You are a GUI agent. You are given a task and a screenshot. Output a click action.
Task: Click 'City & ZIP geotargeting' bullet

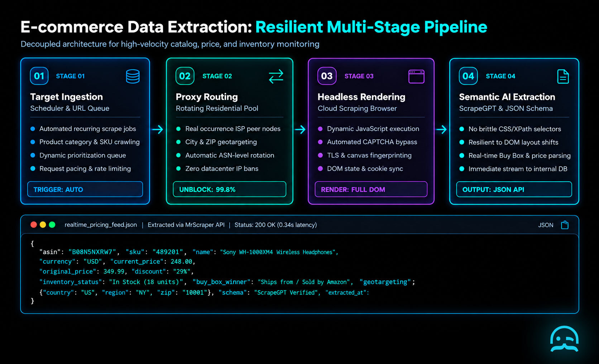tap(221, 142)
